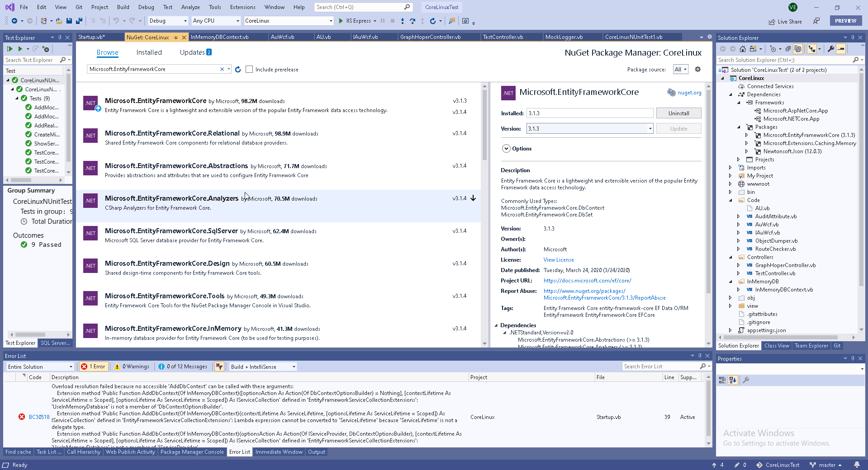
Task: Open the Version 3.1.3 dropdown
Action: click(x=590, y=129)
